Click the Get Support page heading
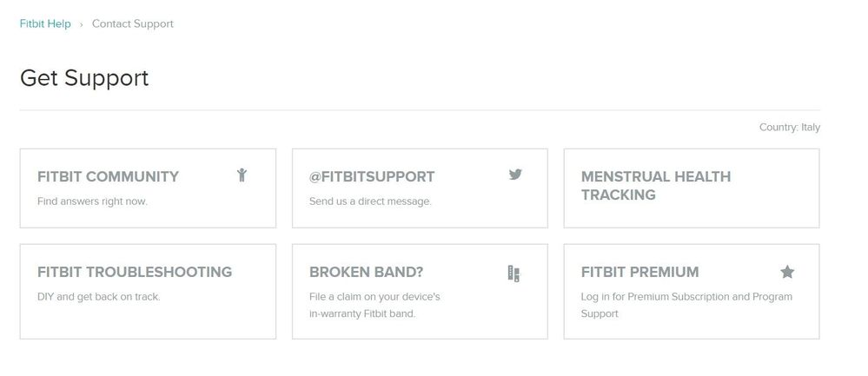868x376 pixels. [x=84, y=78]
